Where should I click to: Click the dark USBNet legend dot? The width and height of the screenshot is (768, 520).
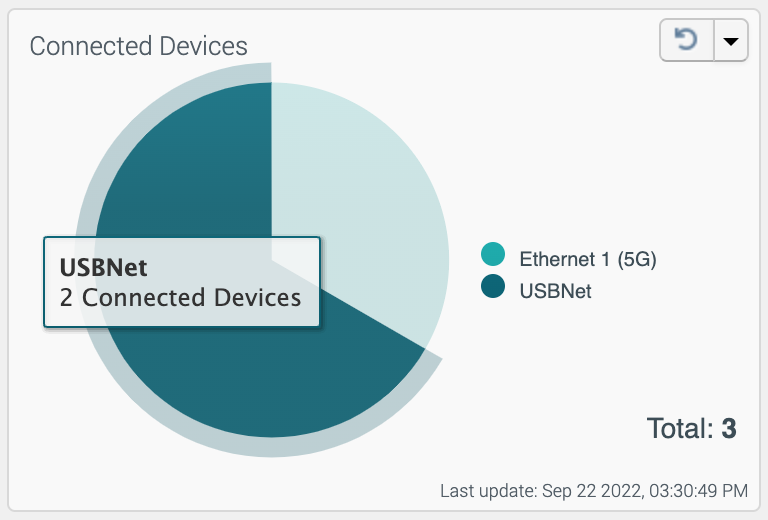click(493, 287)
